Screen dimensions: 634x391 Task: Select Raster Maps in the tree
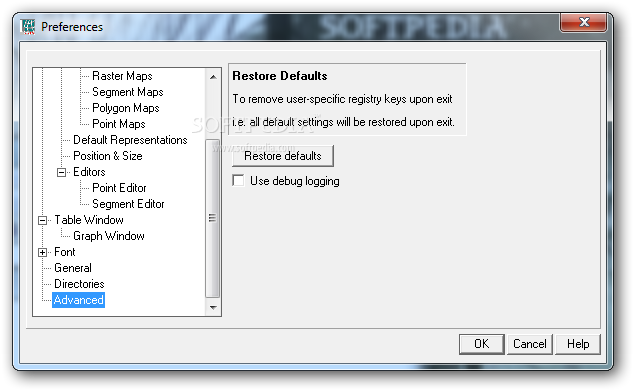point(122,76)
